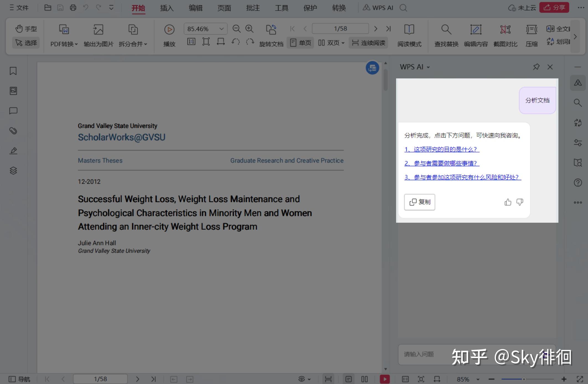Click the 分享 share button
The height and width of the screenshot is (384, 588).
tap(555, 7)
